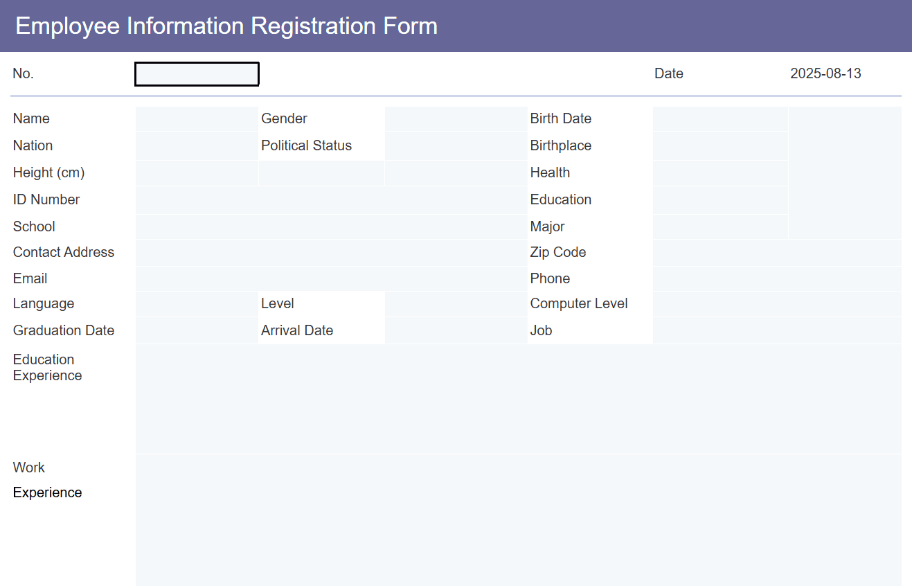Select the Email input field
The width and height of the screenshot is (912, 588).
[331, 278]
